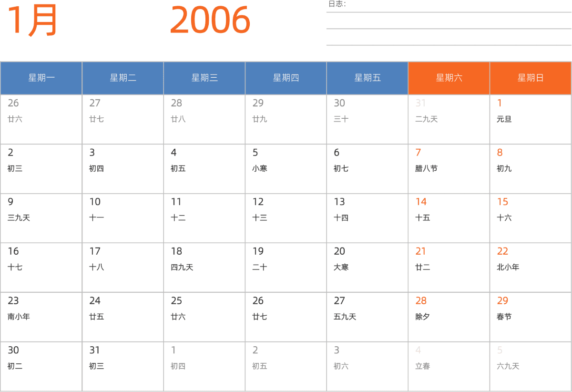The height and width of the screenshot is (392, 572).
Task: Select the 星期二 column header
Action: (123, 78)
